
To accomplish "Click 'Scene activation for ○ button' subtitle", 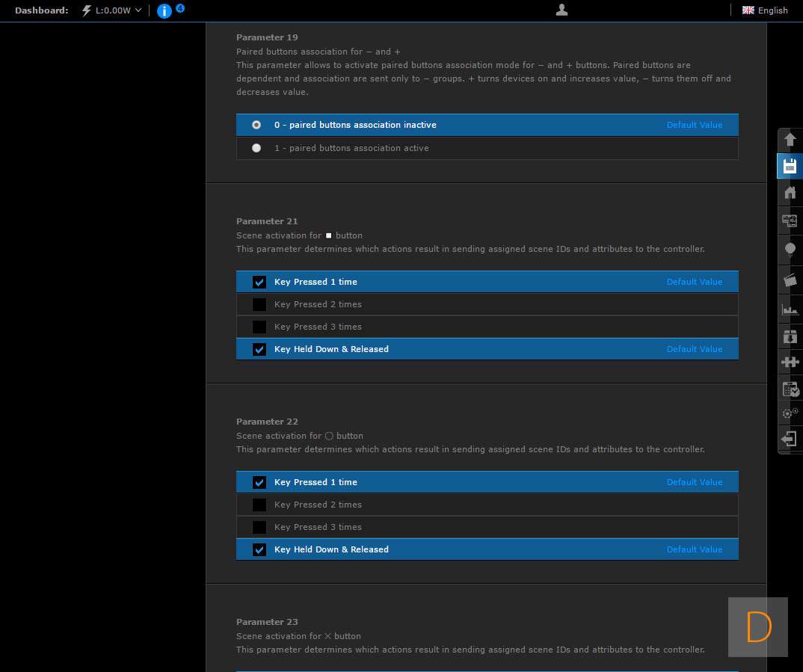I will [x=300, y=436].
